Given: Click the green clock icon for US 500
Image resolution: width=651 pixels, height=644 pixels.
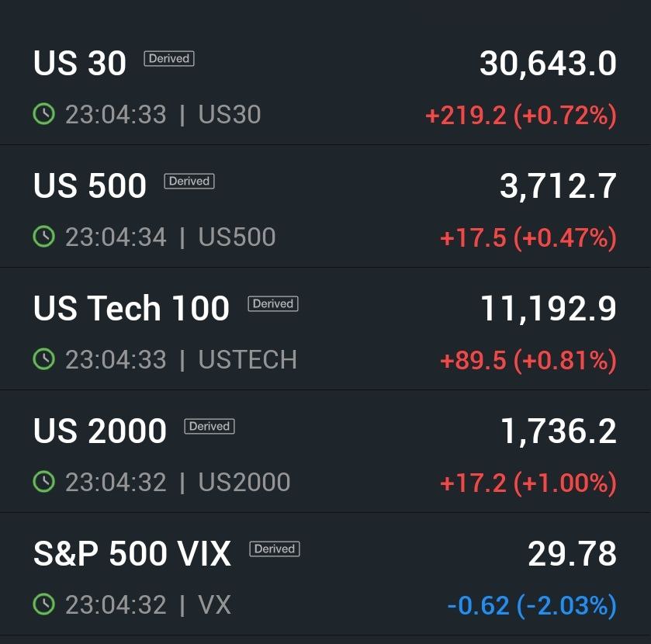Looking at the screenshot, I should [43, 236].
